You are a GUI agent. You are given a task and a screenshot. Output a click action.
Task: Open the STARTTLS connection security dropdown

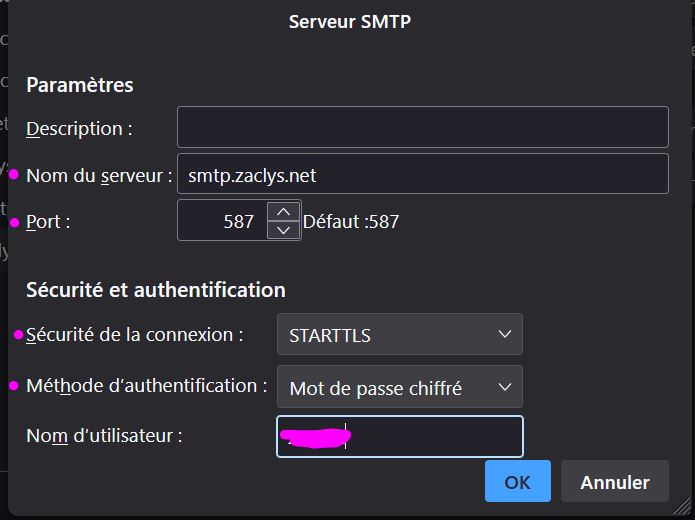pos(399,335)
